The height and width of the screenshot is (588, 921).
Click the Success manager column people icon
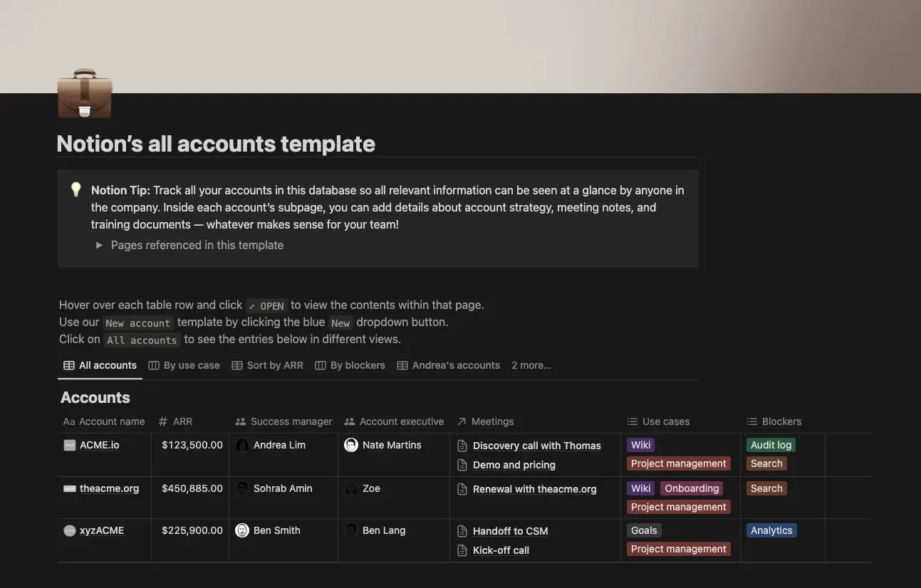click(x=241, y=421)
